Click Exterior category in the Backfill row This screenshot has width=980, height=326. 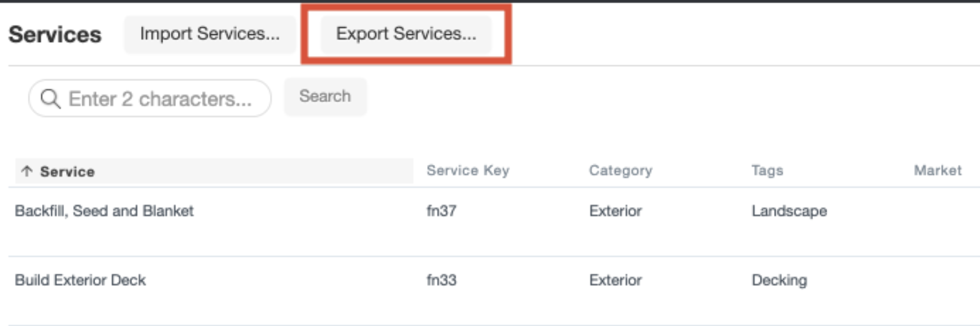click(x=615, y=211)
